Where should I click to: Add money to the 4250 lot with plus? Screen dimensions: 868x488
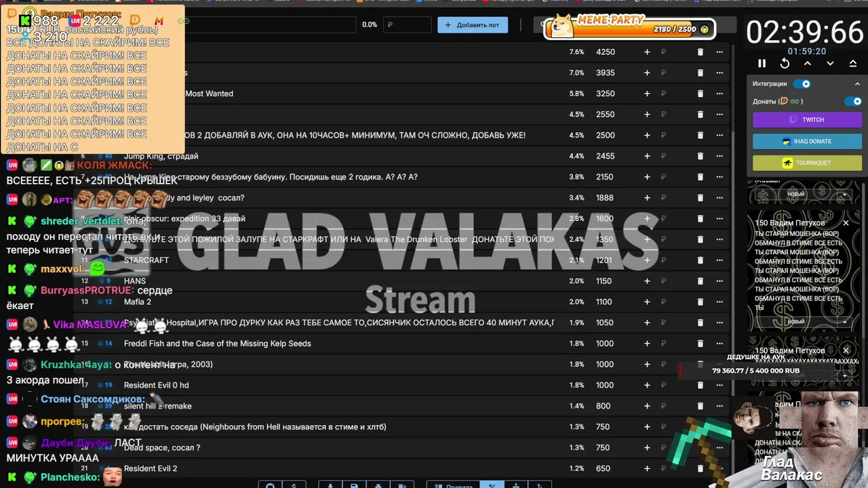(647, 52)
